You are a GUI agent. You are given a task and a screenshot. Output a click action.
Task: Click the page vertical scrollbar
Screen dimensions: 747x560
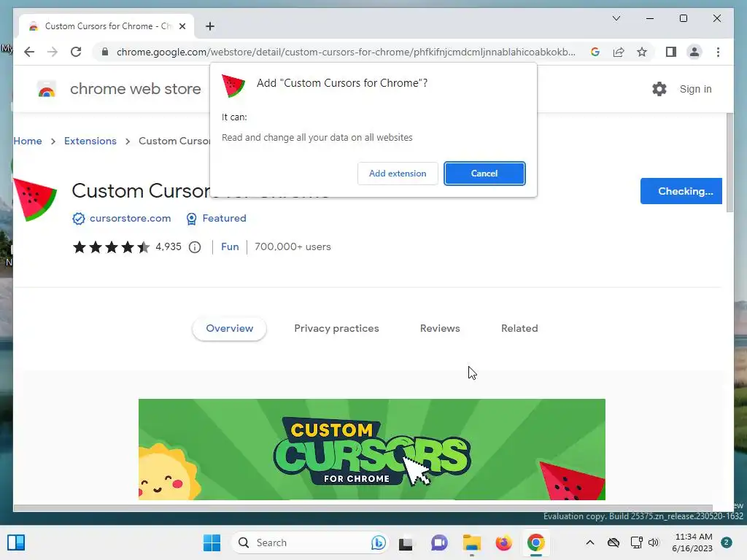click(x=729, y=163)
